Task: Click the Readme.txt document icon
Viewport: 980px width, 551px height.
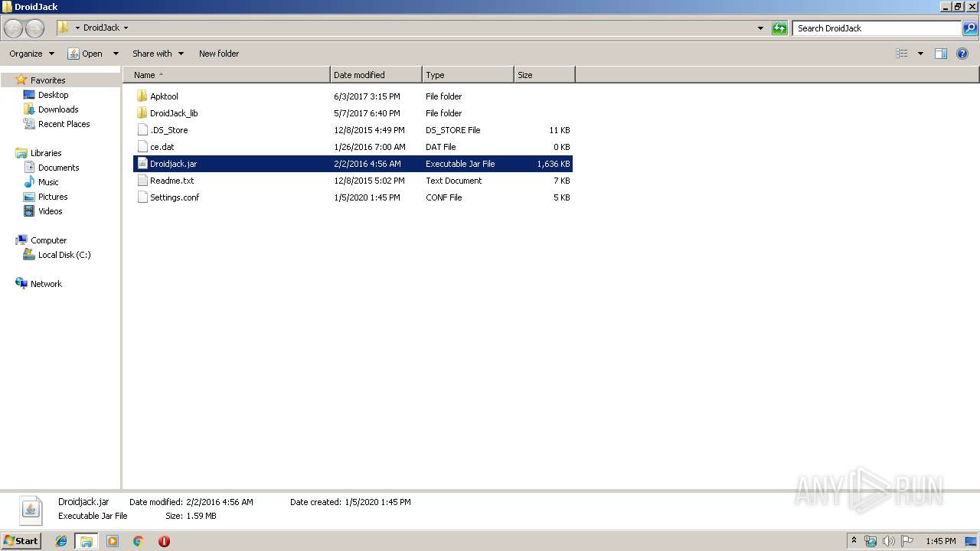Action: [x=142, y=181]
